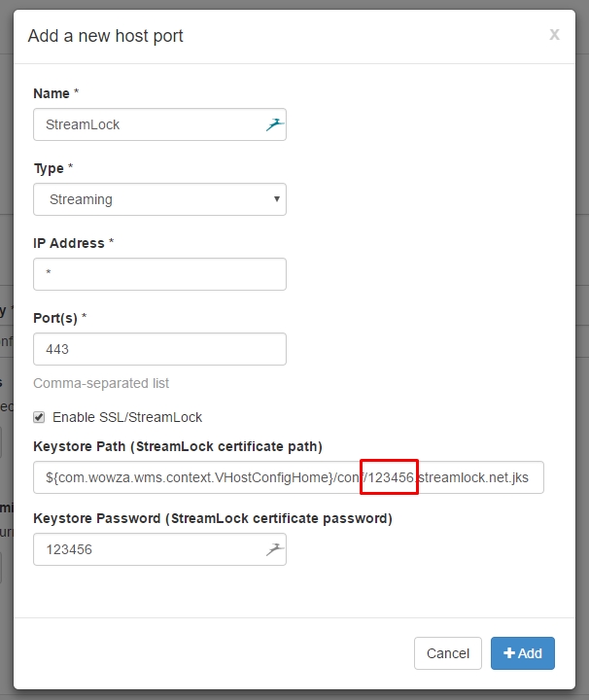Cancel adding the host port

(447, 653)
